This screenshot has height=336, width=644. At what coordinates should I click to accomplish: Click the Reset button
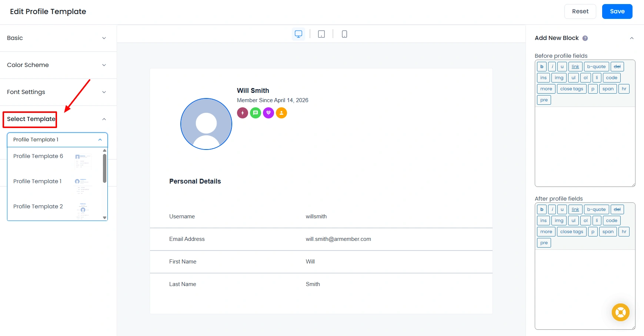pos(580,11)
